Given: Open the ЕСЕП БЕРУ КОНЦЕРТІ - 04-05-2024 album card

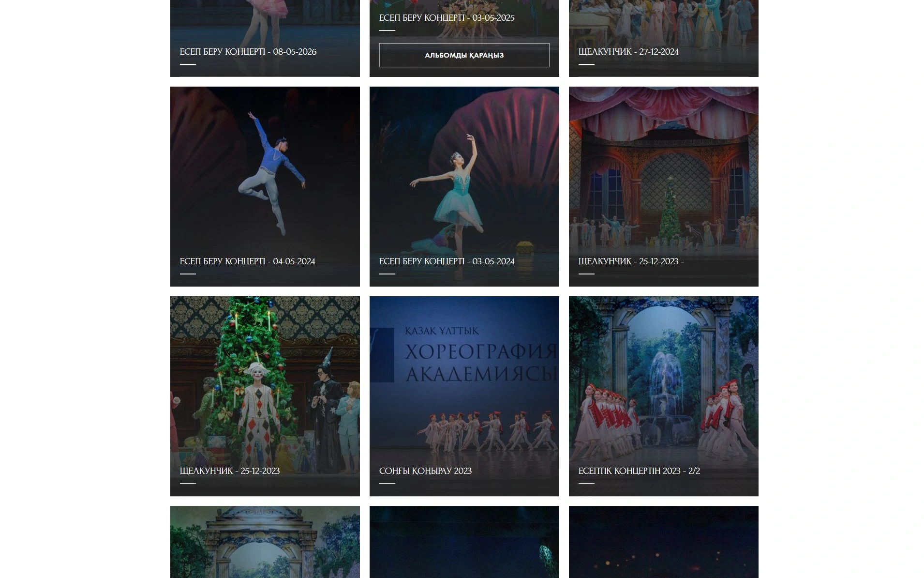Looking at the screenshot, I should [265, 186].
